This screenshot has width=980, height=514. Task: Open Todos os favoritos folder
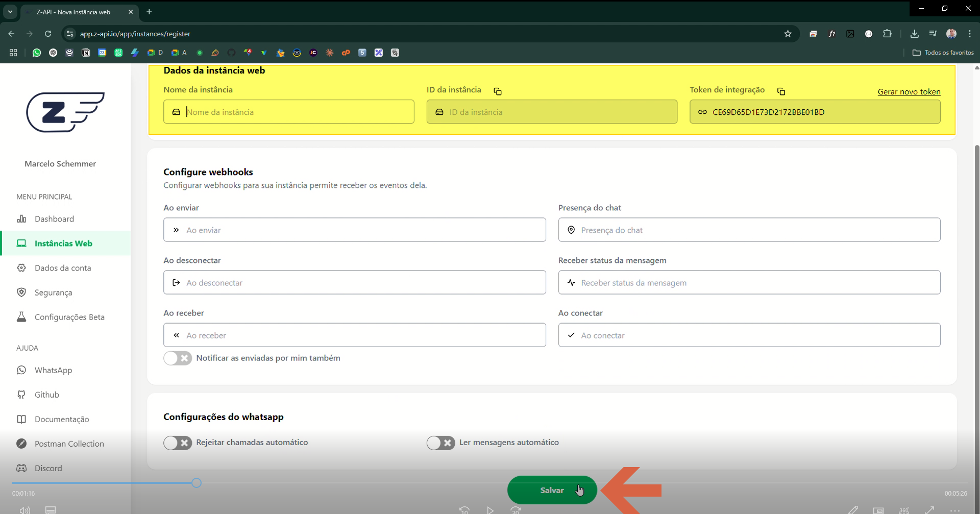pyautogui.click(x=943, y=53)
